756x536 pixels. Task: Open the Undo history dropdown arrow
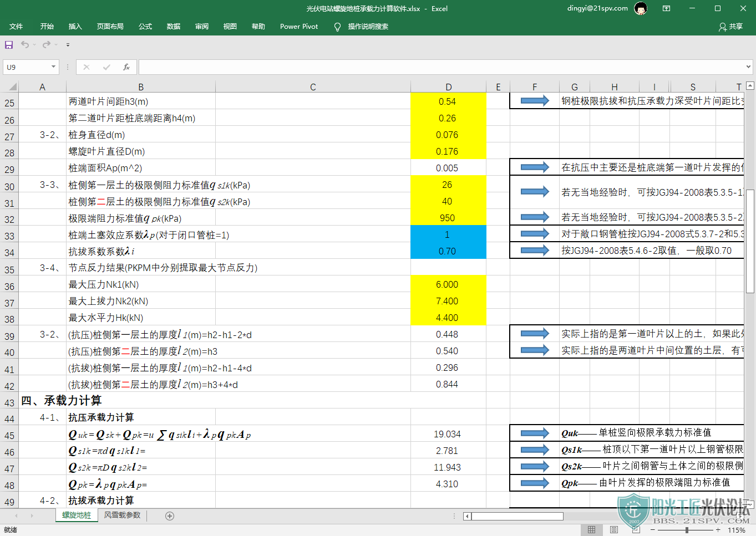(x=34, y=44)
